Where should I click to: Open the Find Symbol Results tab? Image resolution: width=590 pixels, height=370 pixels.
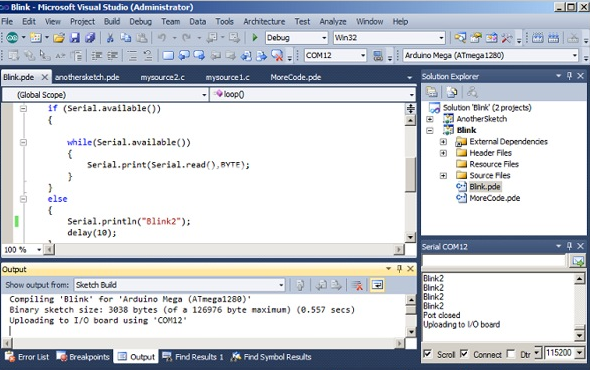point(271,356)
